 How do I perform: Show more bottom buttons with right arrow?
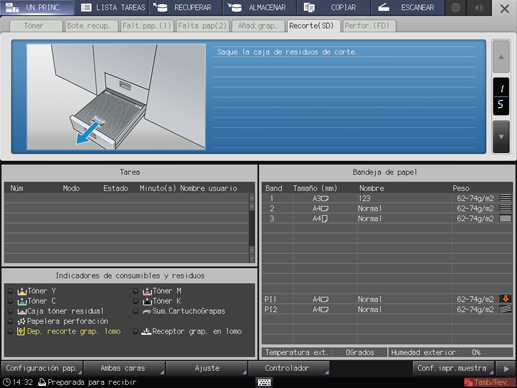pyautogui.click(x=506, y=369)
